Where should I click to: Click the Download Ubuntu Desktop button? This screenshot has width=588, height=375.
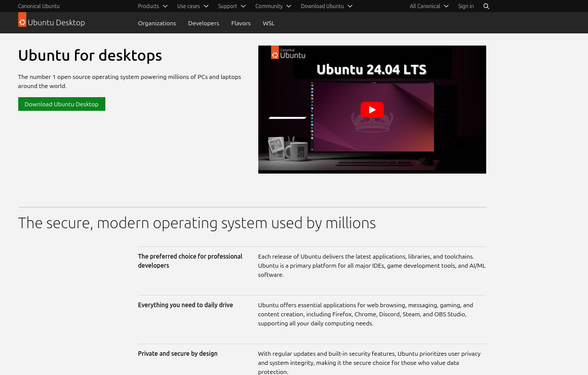coord(61,104)
